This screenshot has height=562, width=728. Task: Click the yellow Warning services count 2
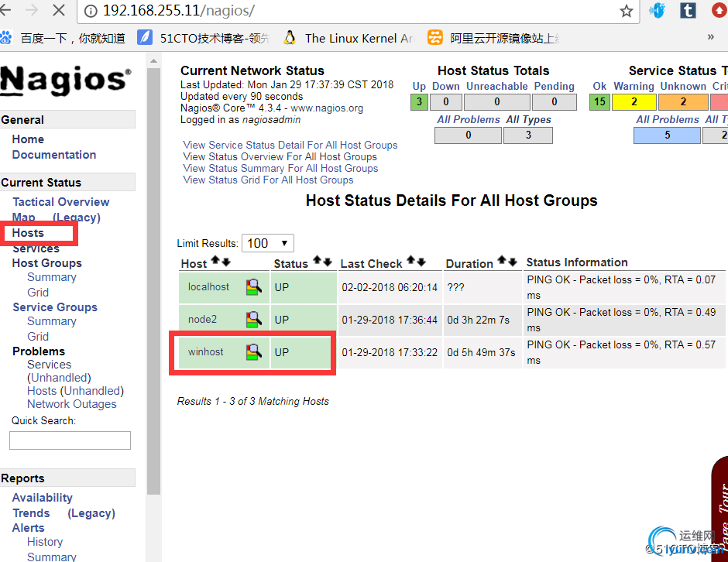634,102
